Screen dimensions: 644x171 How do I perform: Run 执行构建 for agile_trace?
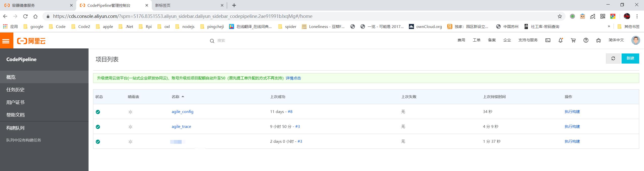(x=572, y=127)
